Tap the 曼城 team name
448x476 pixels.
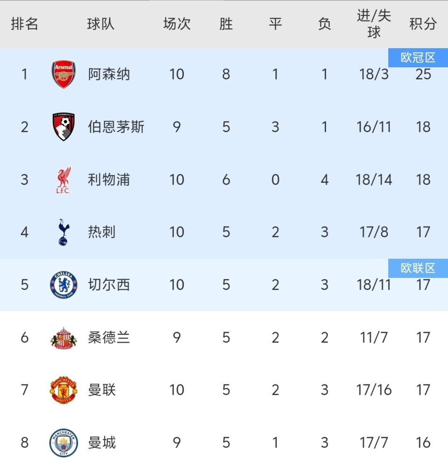(x=102, y=442)
